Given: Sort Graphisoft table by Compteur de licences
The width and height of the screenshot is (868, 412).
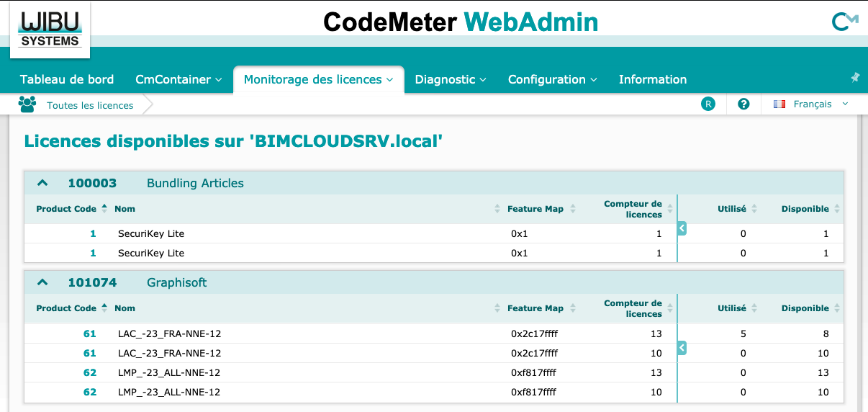Looking at the screenshot, I should (x=637, y=308).
